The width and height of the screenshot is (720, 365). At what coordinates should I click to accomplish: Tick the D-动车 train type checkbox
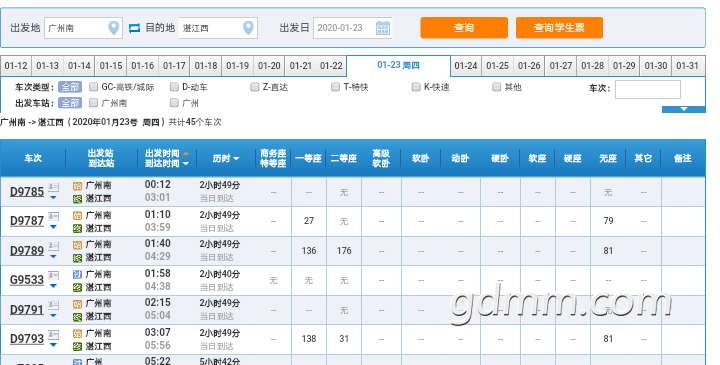(x=174, y=87)
